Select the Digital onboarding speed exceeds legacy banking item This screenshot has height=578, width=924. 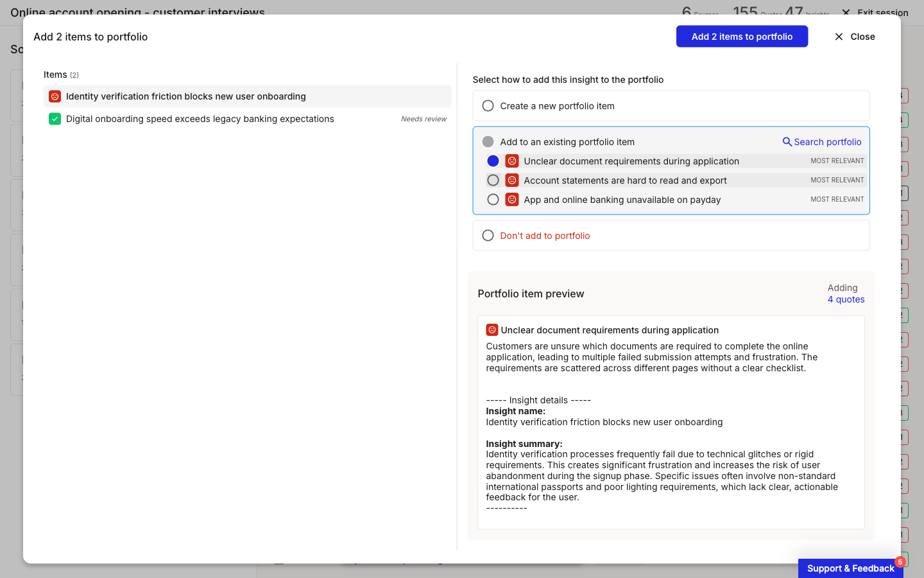248,119
